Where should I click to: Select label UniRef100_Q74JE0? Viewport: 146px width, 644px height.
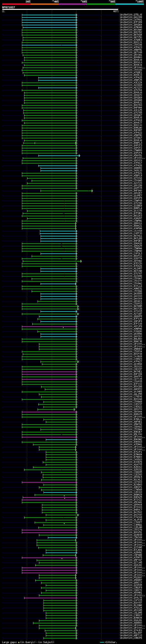(x=131, y=630)
